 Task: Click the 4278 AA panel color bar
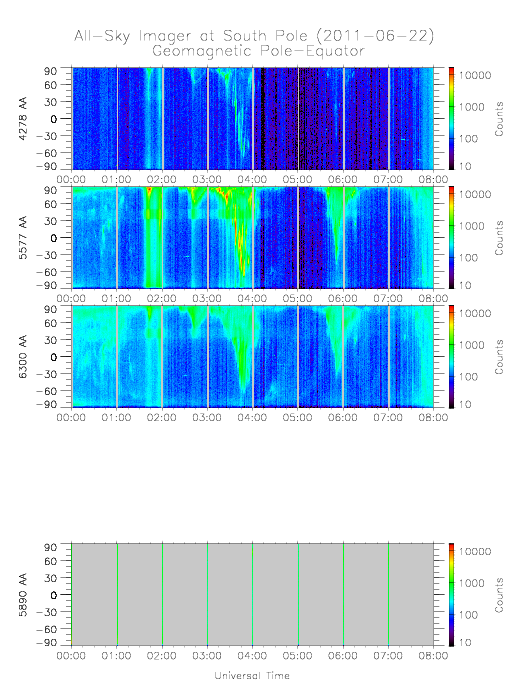451,118
